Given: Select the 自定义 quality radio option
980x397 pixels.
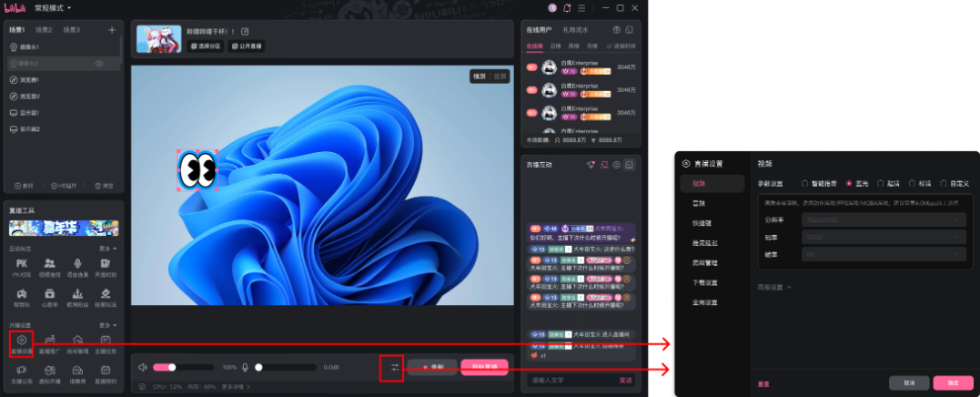Looking at the screenshot, I should point(943,184).
